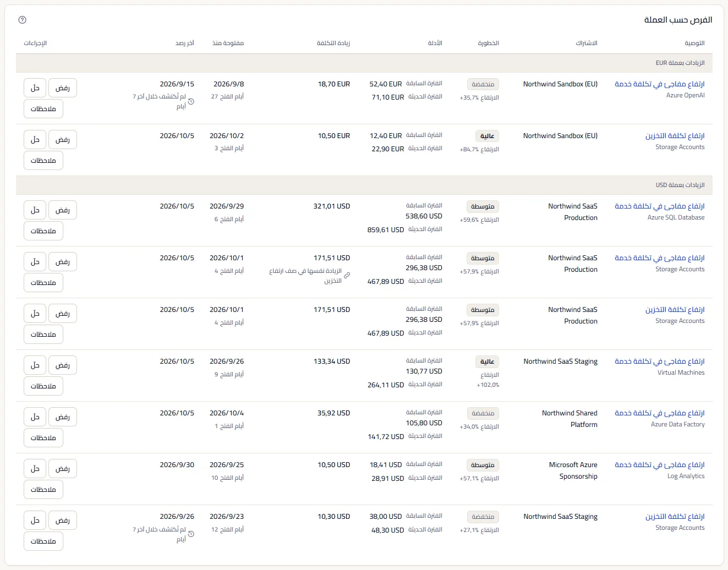
Task: Click the clock icon in the Azure OpenAI row
Action: click(191, 101)
